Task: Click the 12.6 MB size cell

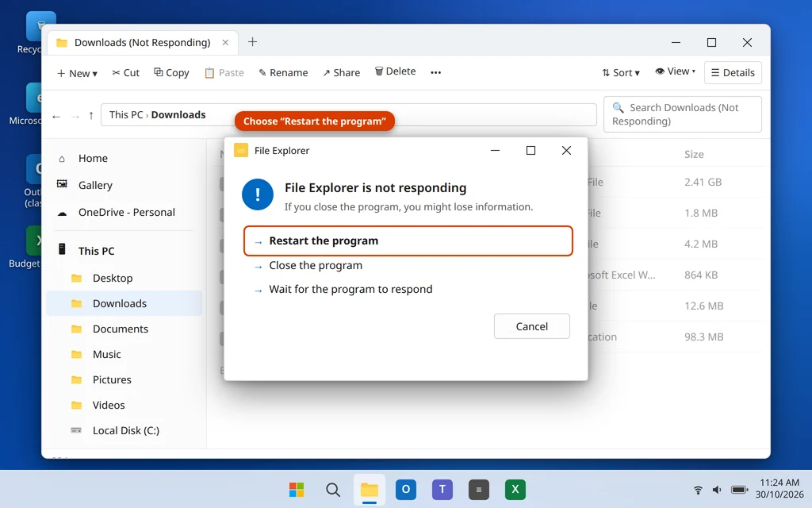Action: click(704, 306)
